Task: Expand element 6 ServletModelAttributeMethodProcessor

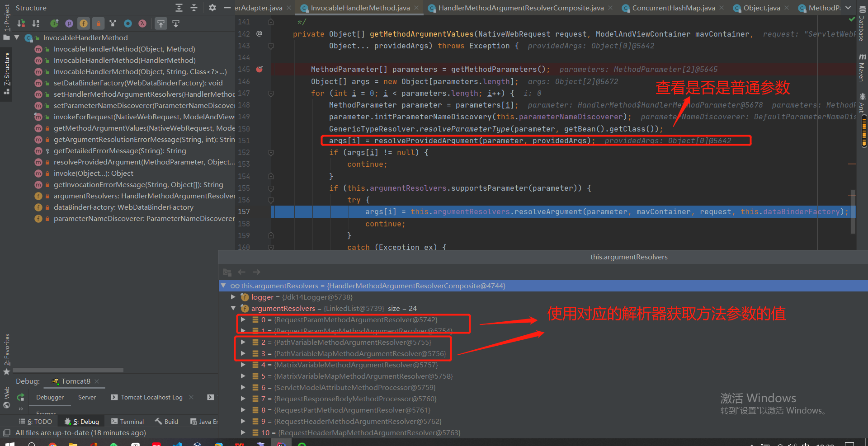Action: click(x=243, y=387)
